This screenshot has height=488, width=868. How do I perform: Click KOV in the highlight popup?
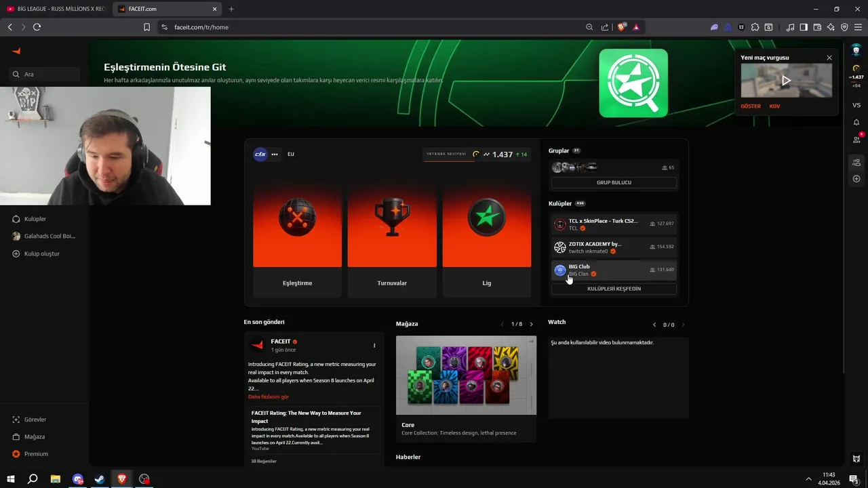coord(774,106)
